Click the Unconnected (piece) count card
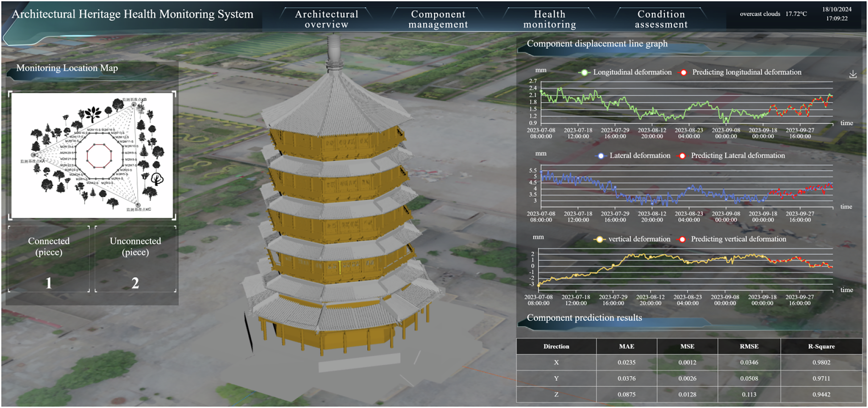 tap(135, 259)
